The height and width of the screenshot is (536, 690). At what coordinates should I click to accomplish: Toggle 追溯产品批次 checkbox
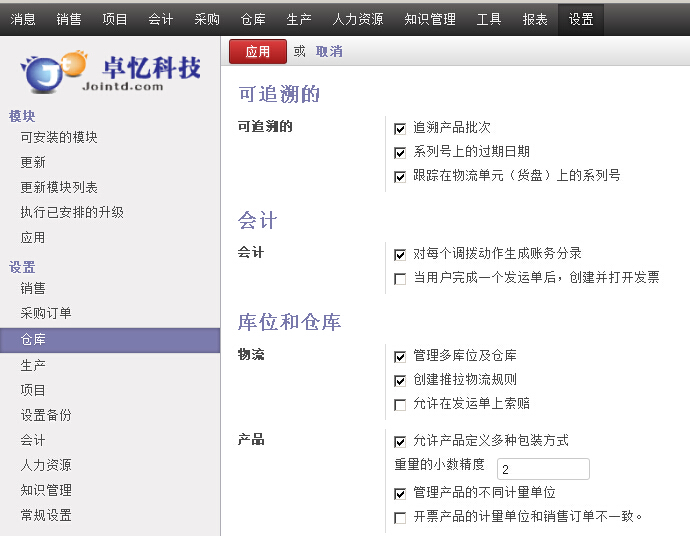pos(400,129)
